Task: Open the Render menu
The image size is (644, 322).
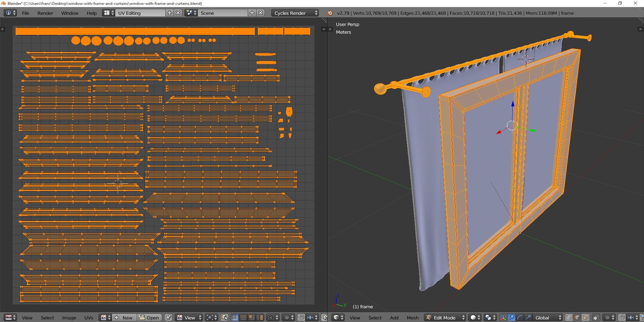Action: (45, 13)
